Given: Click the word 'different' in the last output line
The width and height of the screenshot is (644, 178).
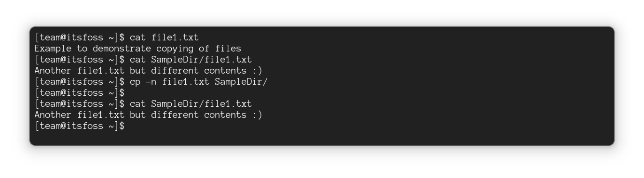Looking at the screenshot, I should [x=175, y=115].
